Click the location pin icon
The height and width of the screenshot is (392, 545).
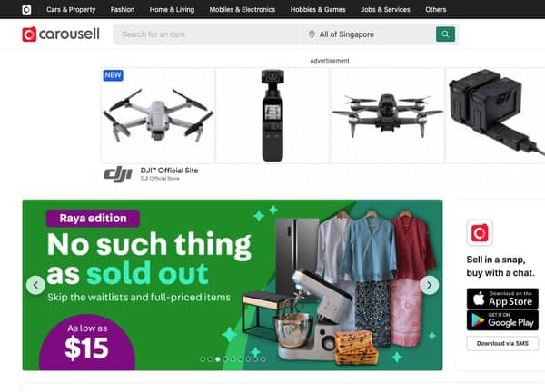click(x=312, y=34)
